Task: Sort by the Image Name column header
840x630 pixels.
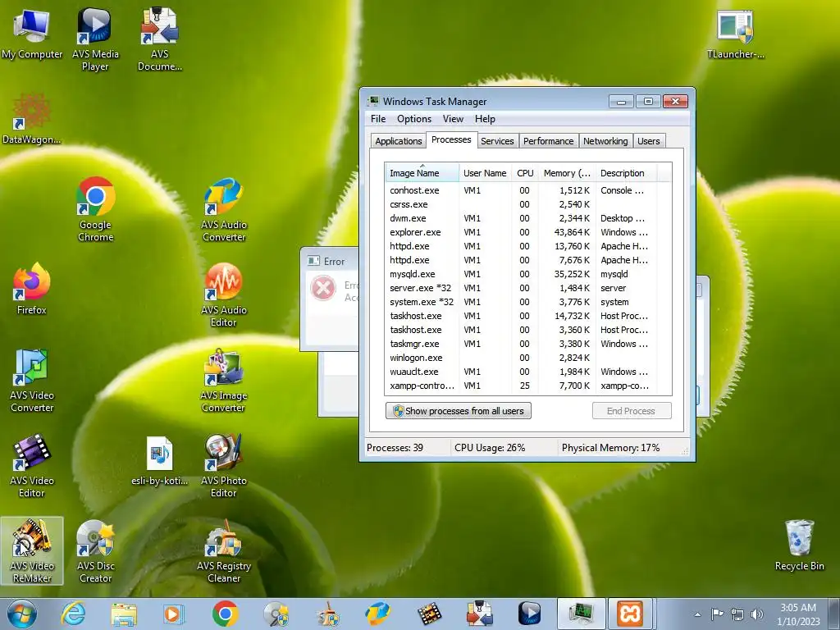Action: [422, 173]
